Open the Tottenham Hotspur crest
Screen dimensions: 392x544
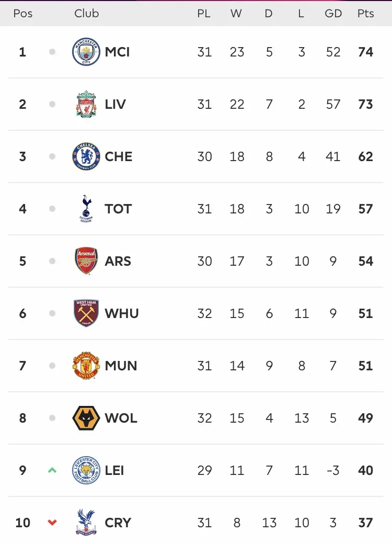tap(86, 209)
